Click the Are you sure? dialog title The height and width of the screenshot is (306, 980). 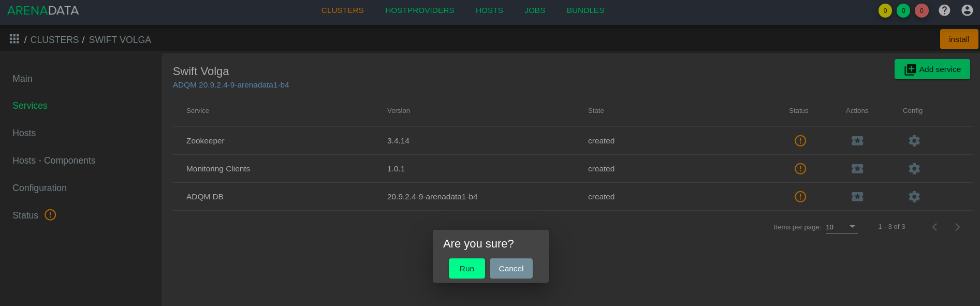tap(478, 244)
